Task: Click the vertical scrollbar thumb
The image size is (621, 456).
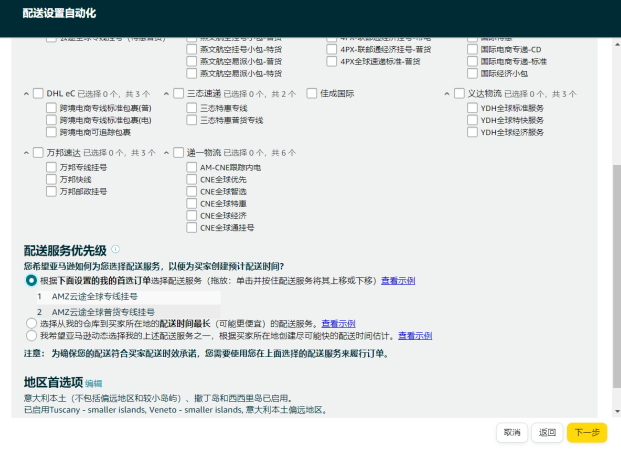Action: pyautogui.click(x=617, y=277)
